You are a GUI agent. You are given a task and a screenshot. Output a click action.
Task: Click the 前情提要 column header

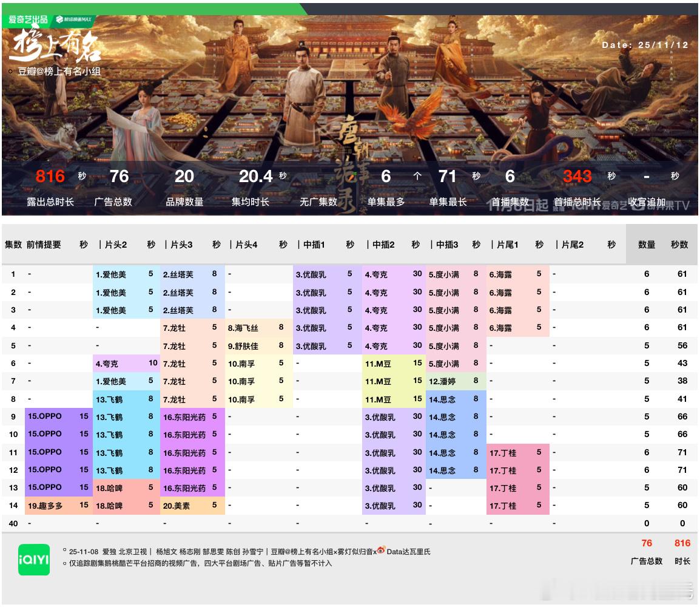43,245
